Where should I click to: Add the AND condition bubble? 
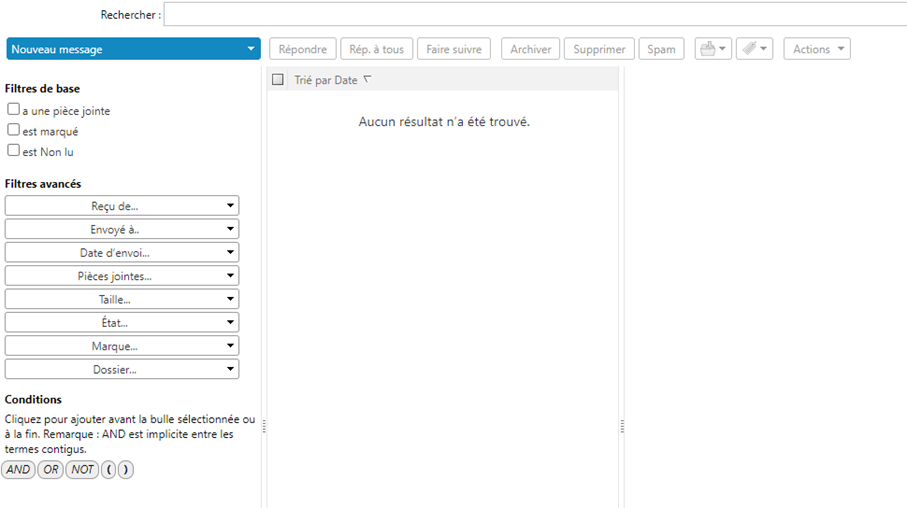(18, 470)
